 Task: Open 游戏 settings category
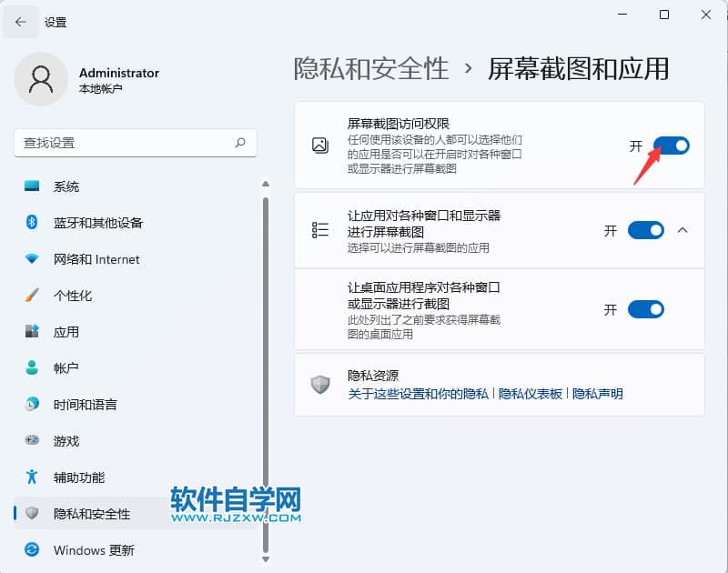pyautogui.click(x=66, y=441)
